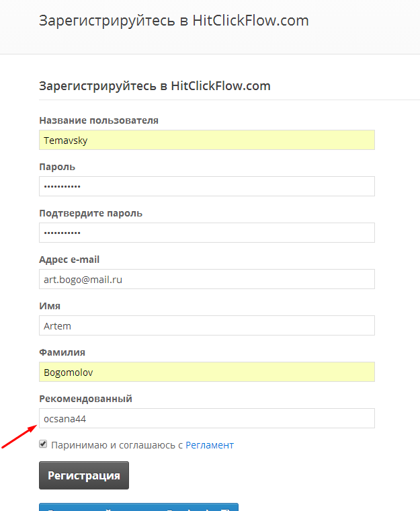This screenshot has width=420, height=511.
Task: Click the Пароль label text
Action: coord(57,167)
